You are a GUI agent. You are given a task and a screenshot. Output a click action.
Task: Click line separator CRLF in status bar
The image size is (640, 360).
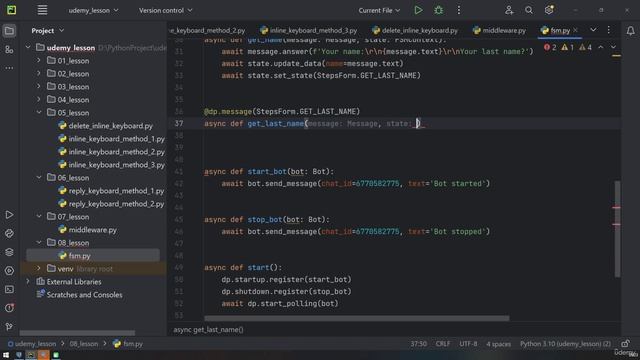coord(443,344)
